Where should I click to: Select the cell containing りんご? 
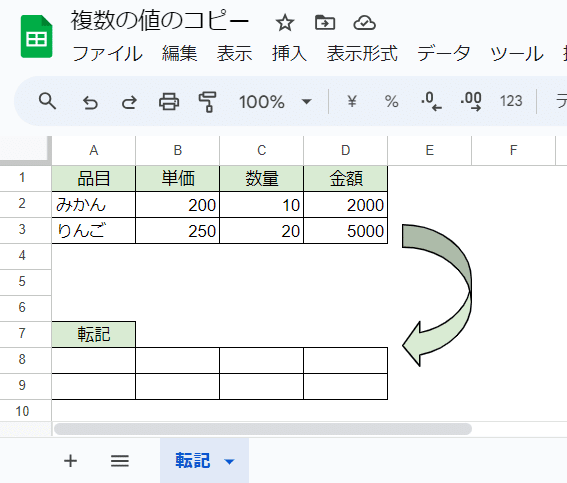[94, 231]
